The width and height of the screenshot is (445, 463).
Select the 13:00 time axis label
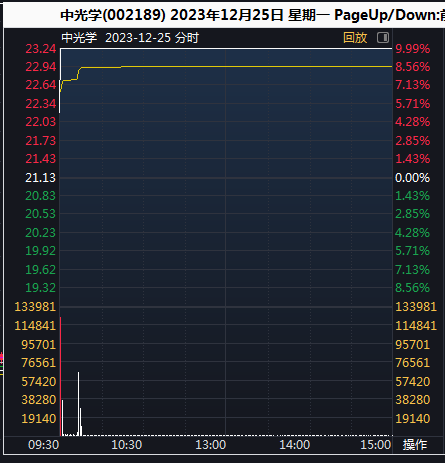tap(210, 445)
